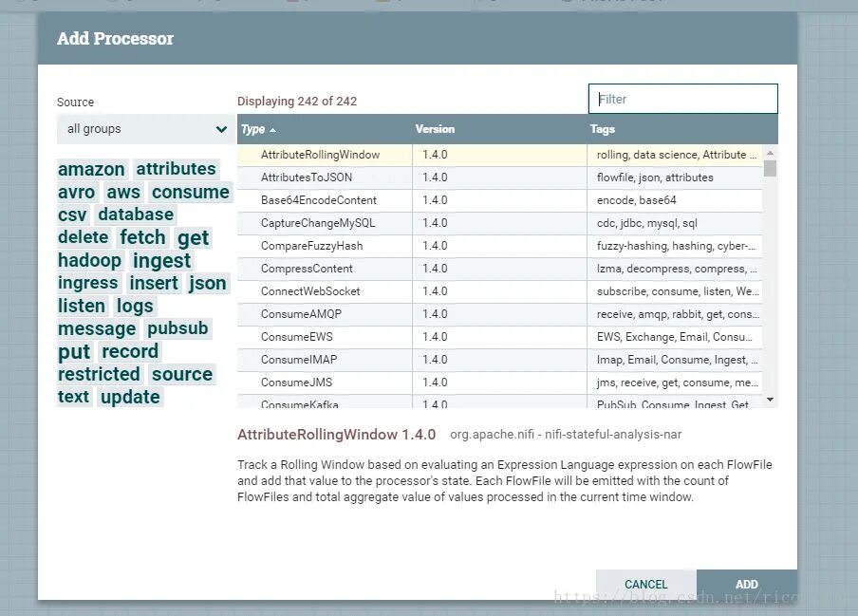Open the Source all groups dropdown

click(x=145, y=129)
